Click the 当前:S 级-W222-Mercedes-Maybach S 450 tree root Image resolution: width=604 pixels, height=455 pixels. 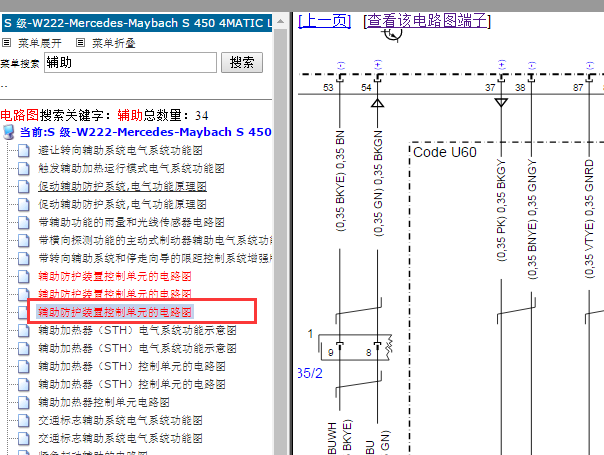point(146,132)
